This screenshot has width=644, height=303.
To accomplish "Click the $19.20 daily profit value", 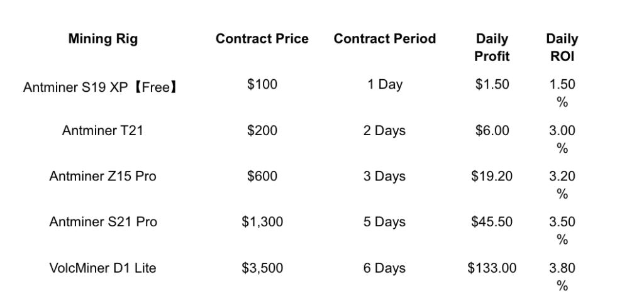I will (x=492, y=177).
